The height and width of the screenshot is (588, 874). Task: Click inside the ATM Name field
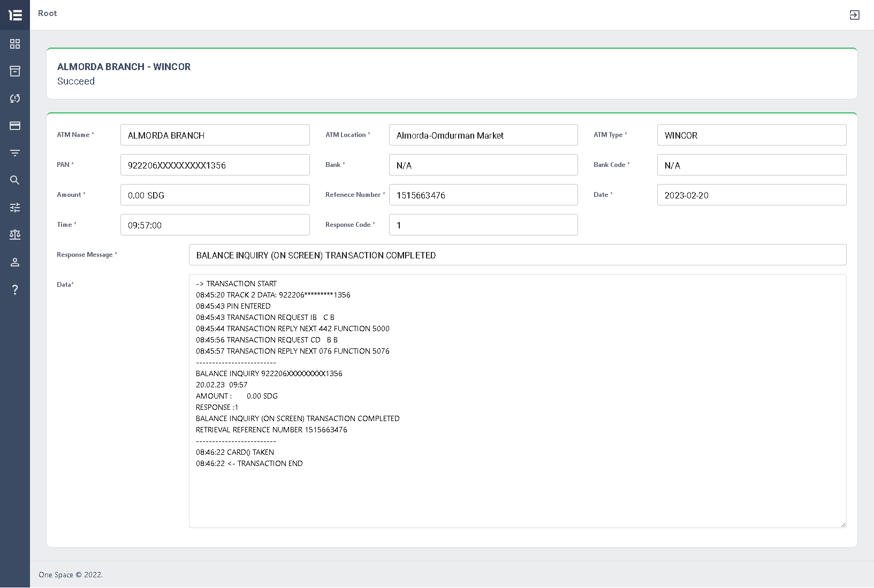coord(215,135)
